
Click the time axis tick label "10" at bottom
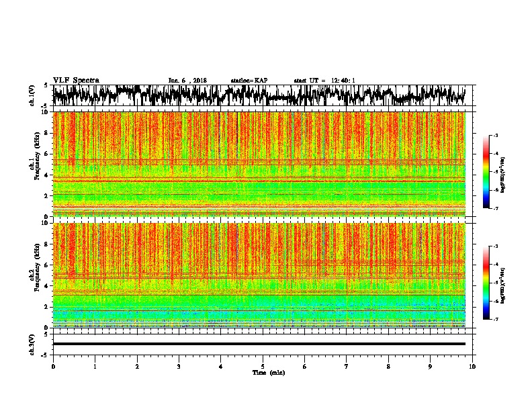pos(472,367)
